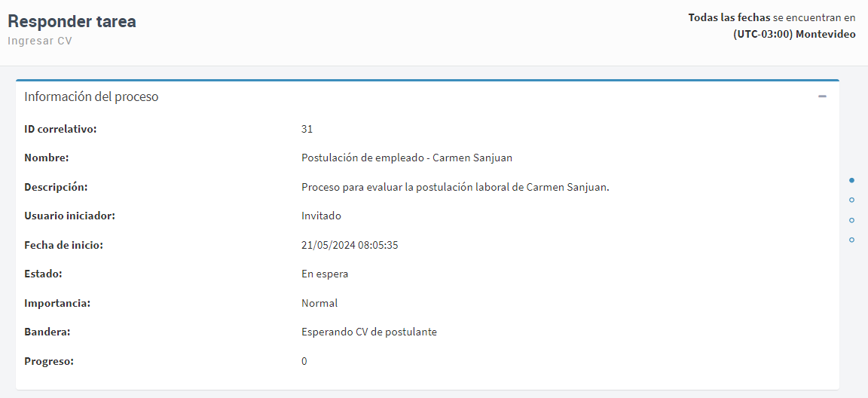Click the Importancia value Normal
This screenshot has height=398, width=868.
pyautogui.click(x=319, y=303)
